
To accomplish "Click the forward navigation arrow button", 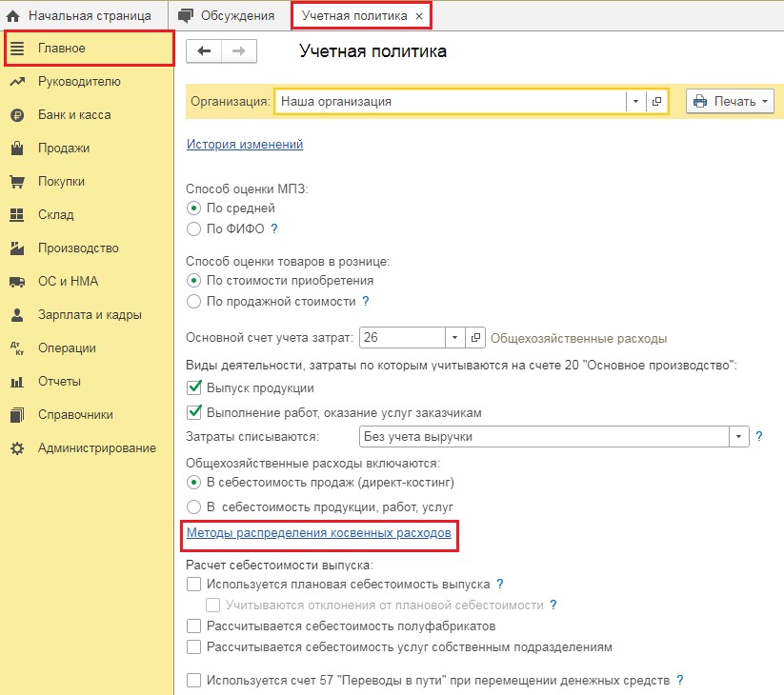I will tap(239, 51).
